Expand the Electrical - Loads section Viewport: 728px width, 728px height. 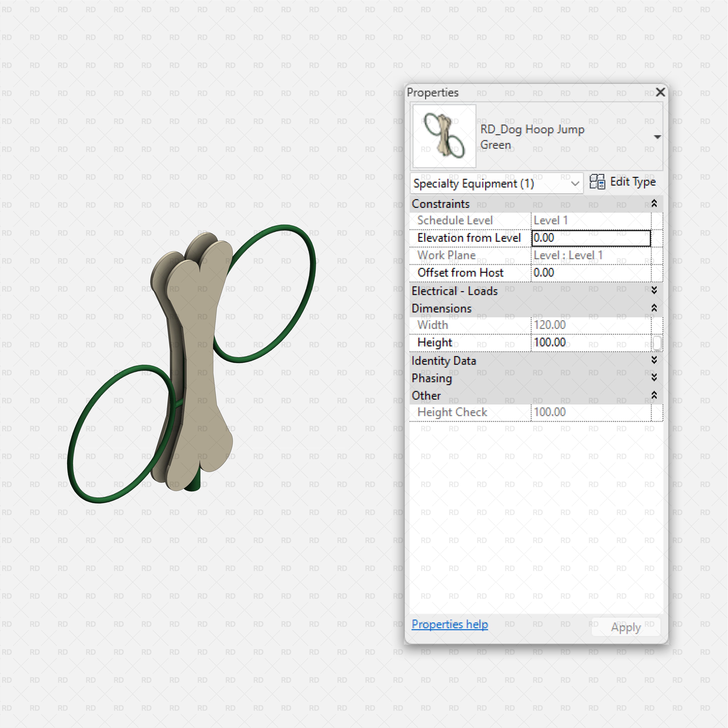pos(655,291)
